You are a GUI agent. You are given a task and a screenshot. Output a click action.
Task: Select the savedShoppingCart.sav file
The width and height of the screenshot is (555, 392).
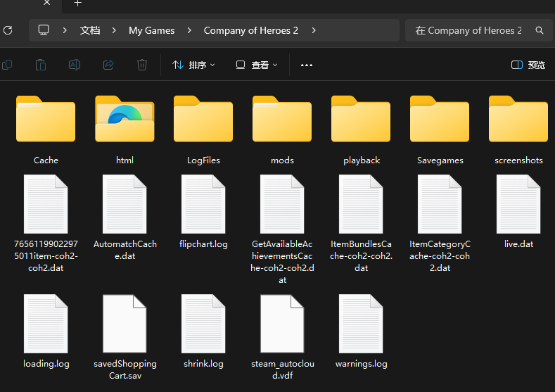pos(125,337)
